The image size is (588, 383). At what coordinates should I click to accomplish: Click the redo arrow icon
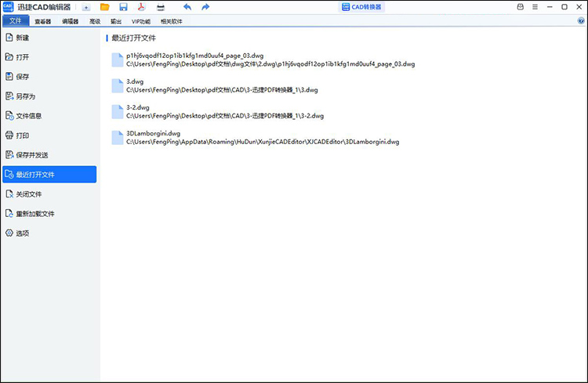coord(205,7)
